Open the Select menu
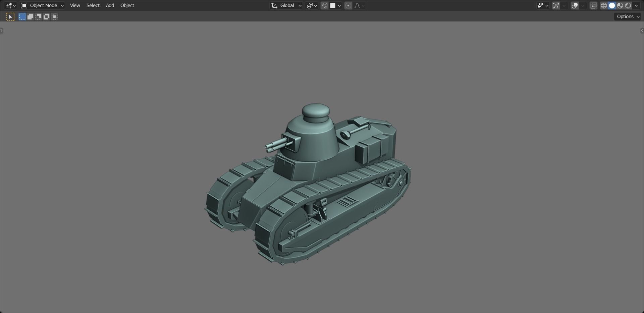The height and width of the screenshot is (313, 644). coord(93,5)
